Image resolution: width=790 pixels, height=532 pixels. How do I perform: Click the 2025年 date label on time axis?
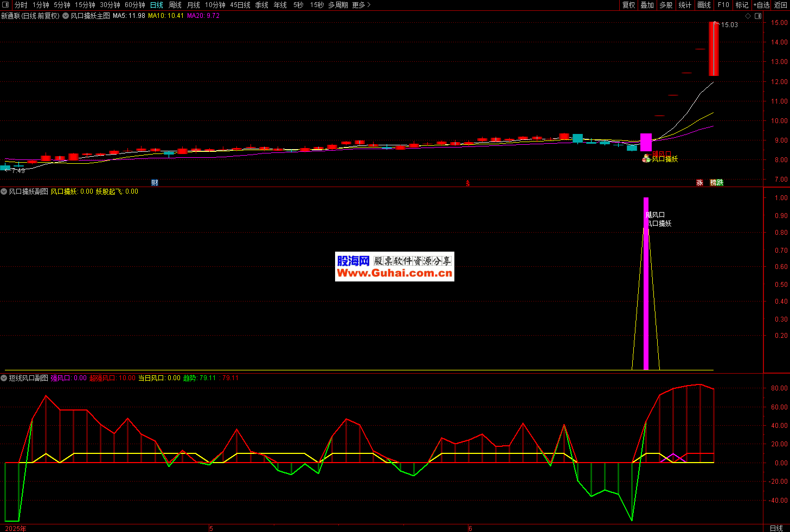pyautogui.click(x=16, y=528)
